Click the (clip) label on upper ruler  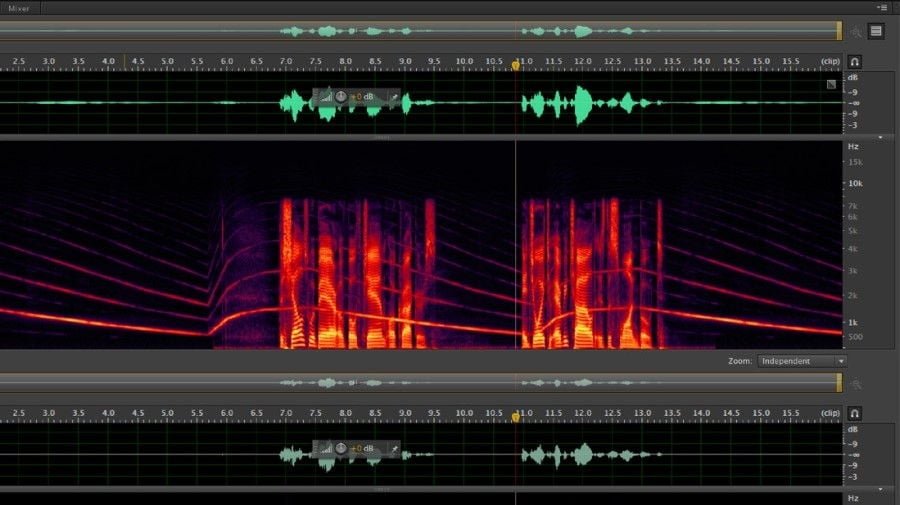830,62
